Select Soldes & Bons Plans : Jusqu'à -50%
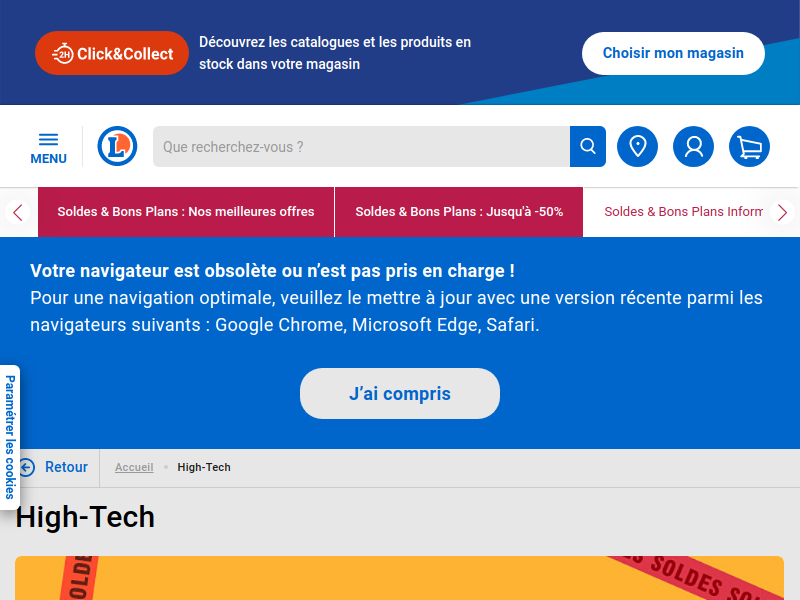 click(x=459, y=212)
